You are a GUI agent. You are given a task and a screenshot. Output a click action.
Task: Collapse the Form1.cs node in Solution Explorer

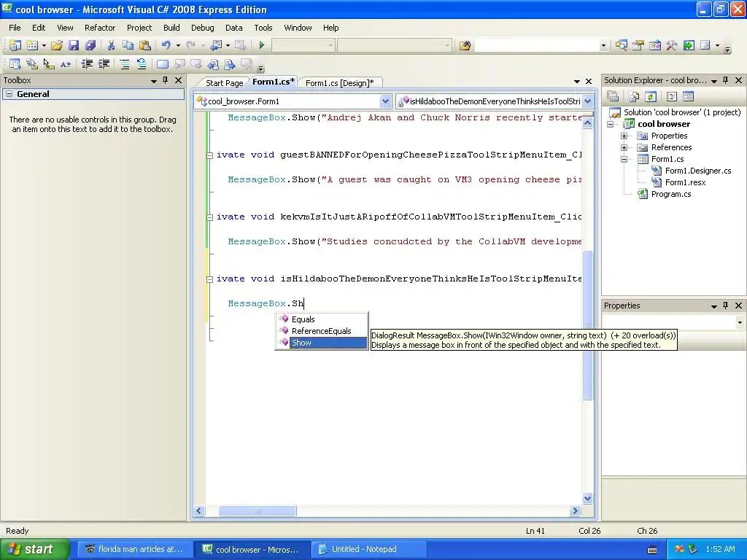[x=624, y=159]
